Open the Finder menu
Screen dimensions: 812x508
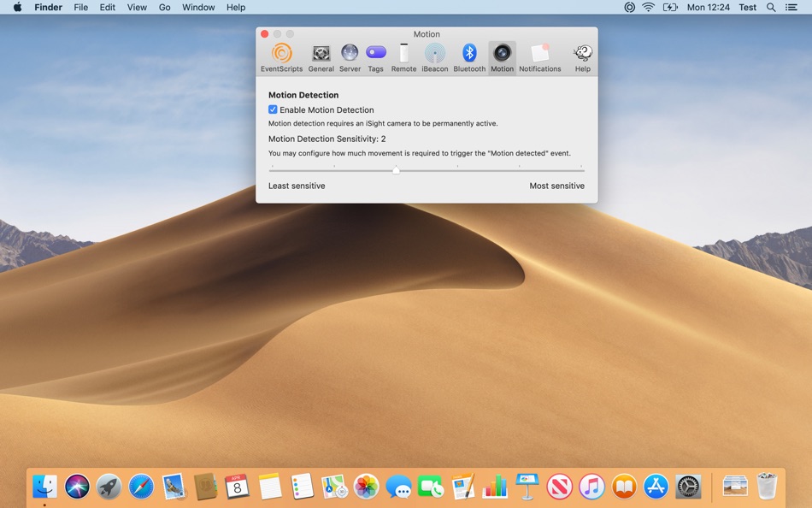click(48, 7)
